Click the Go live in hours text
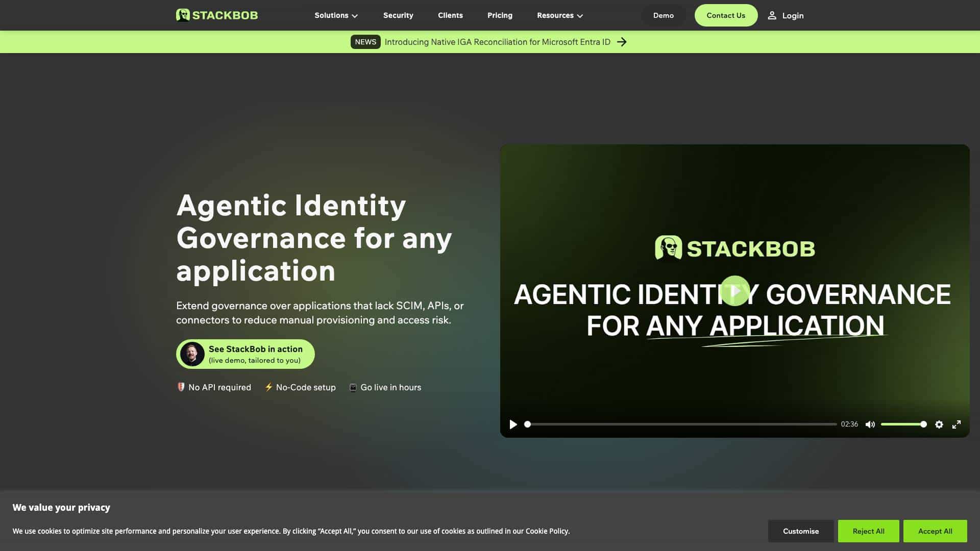 (x=391, y=388)
